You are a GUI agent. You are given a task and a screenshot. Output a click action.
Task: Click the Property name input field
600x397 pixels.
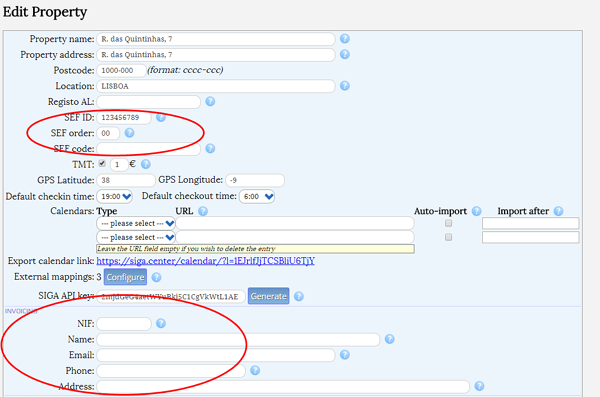[x=216, y=39]
